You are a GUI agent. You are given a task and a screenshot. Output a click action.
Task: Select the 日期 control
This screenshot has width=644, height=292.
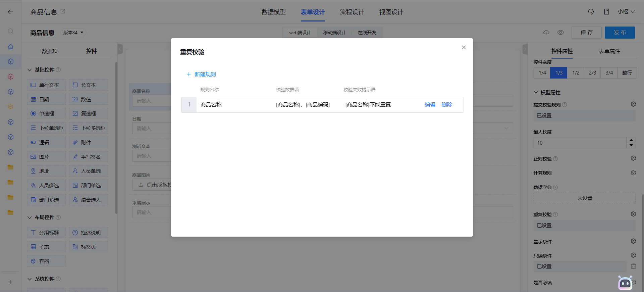click(47, 99)
